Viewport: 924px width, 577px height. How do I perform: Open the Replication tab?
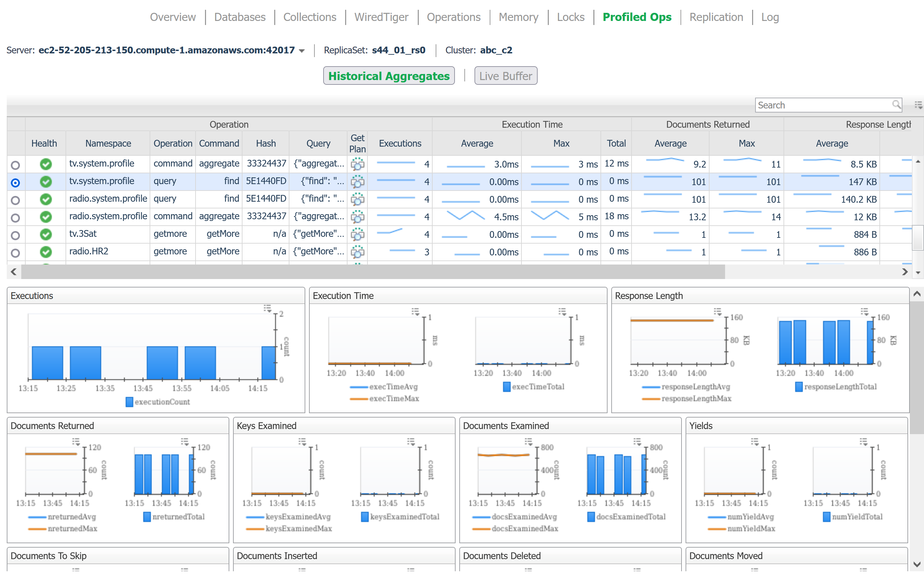(716, 17)
